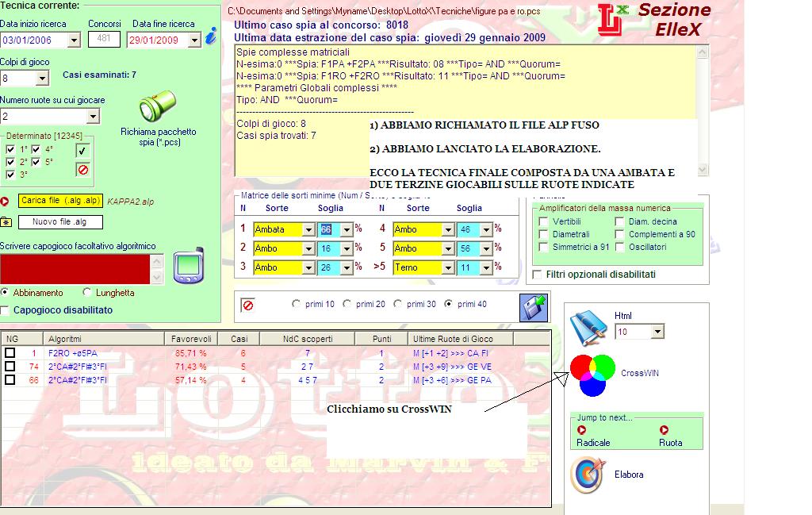Screen dimensions: 812x515
Task: Click the Punti column header
Action: click(x=381, y=339)
